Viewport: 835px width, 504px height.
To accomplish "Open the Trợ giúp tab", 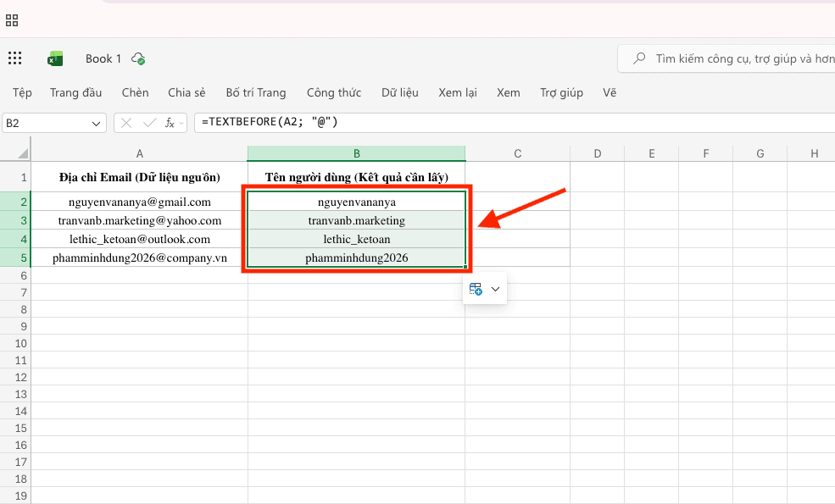I will pyautogui.click(x=561, y=92).
